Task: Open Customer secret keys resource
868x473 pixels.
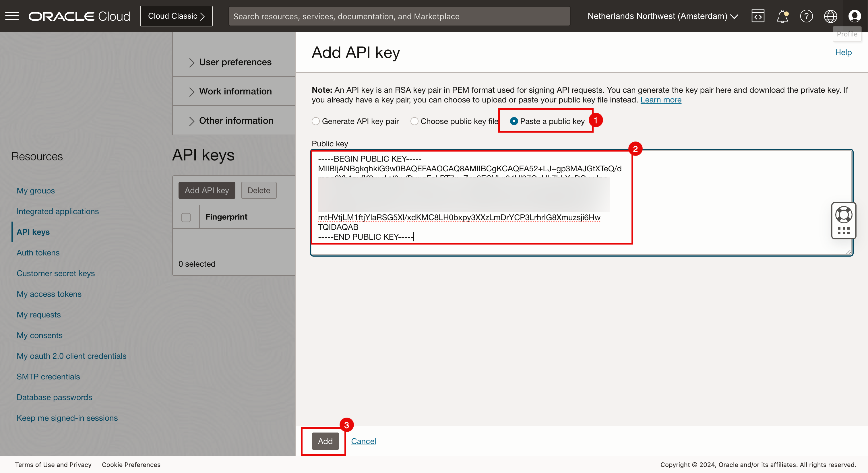Action: [x=56, y=273]
